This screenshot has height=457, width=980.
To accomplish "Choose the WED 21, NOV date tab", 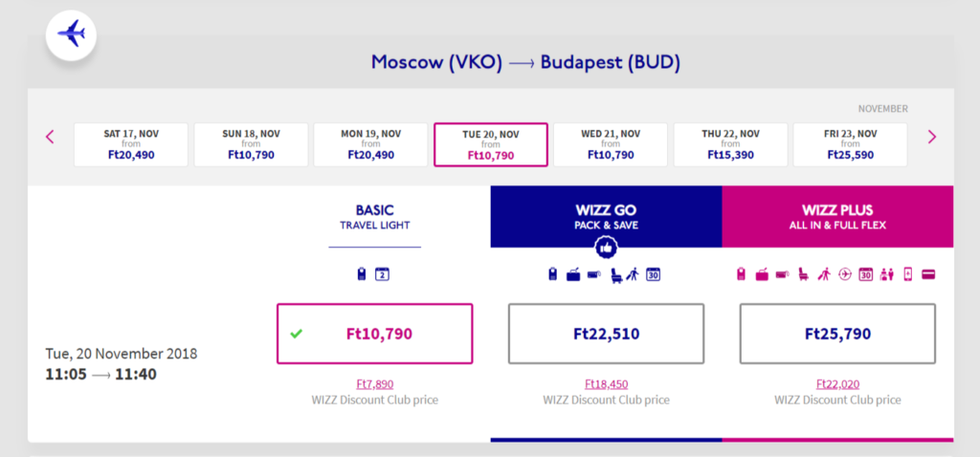I will pyautogui.click(x=611, y=144).
